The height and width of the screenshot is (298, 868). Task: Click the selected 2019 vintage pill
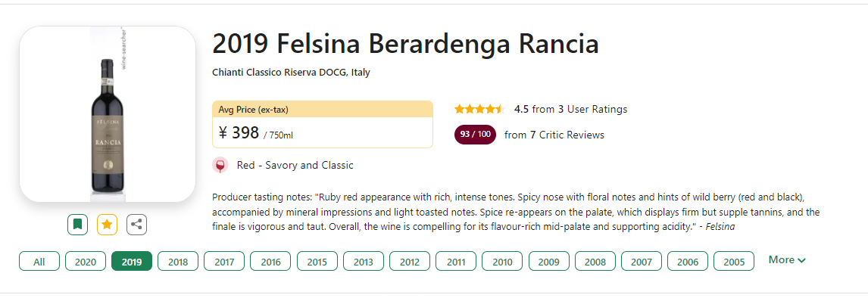pos(132,262)
